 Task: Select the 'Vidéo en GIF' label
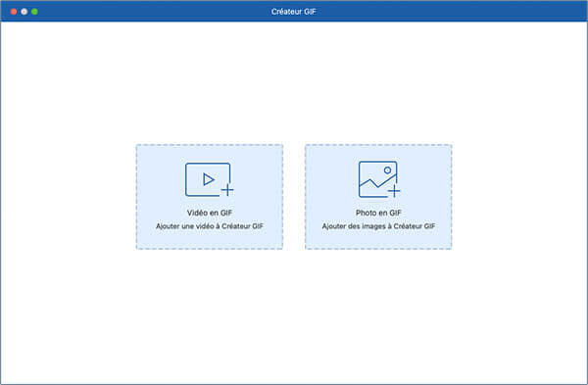(210, 213)
